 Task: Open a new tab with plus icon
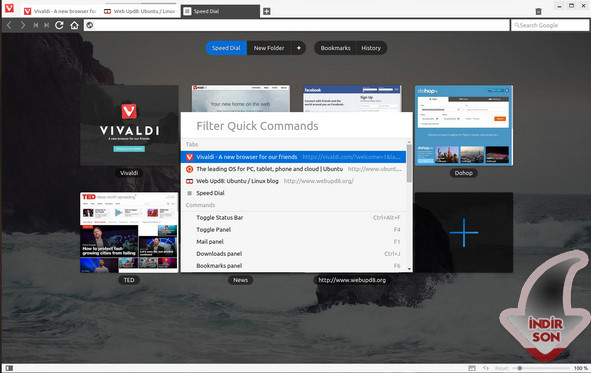[x=266, y=11]
